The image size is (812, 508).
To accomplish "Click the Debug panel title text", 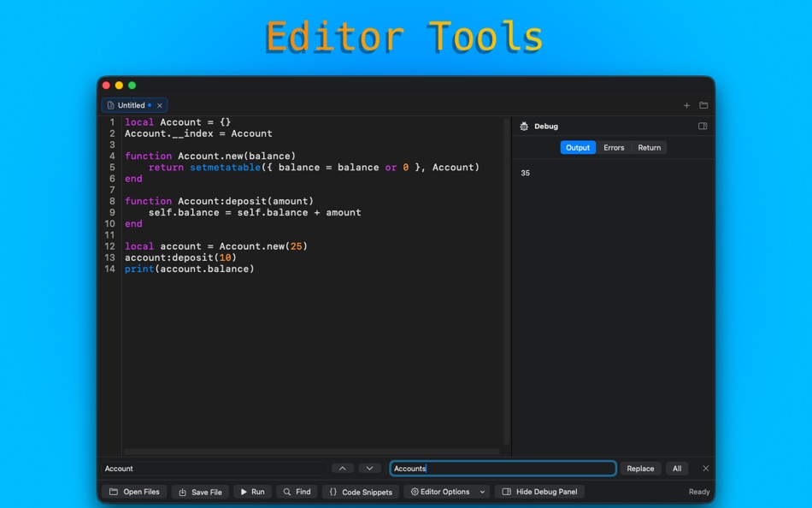I will (546, 126).
